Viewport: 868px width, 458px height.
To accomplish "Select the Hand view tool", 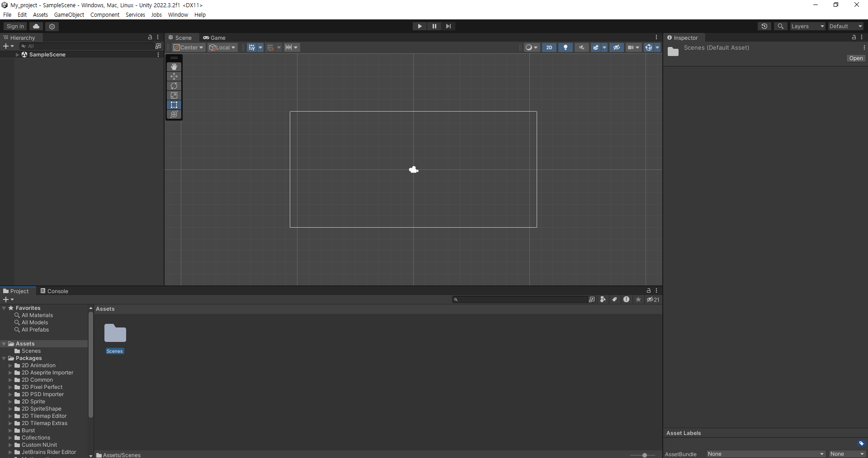I will [174, 67].
